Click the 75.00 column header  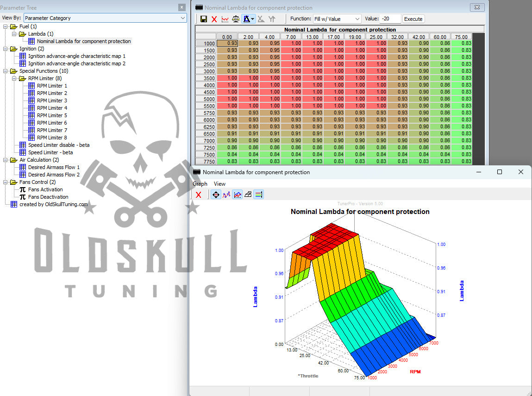[462, 37]
